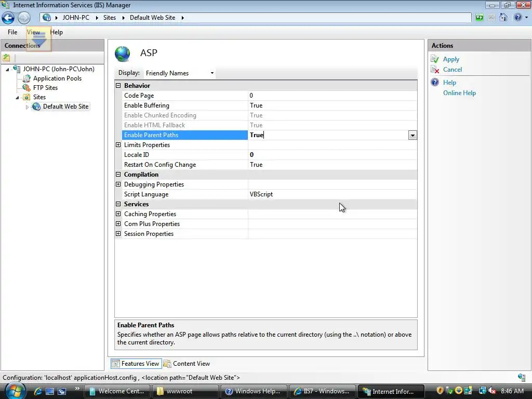Click the Cancel link in Actions
532x399 pixels.
point(453,70)
